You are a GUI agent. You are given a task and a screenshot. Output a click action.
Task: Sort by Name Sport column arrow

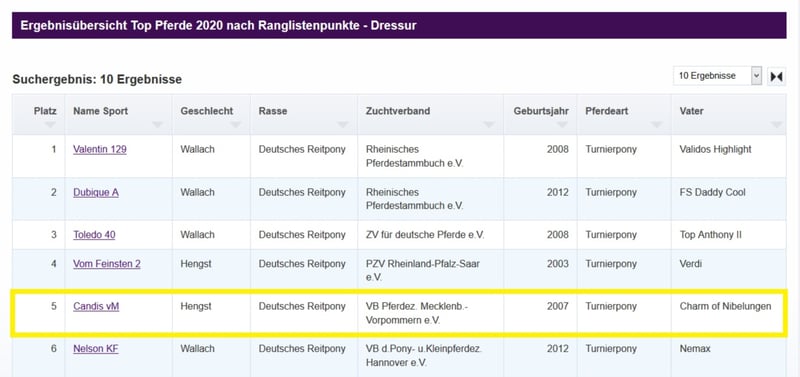pos(157,124)
